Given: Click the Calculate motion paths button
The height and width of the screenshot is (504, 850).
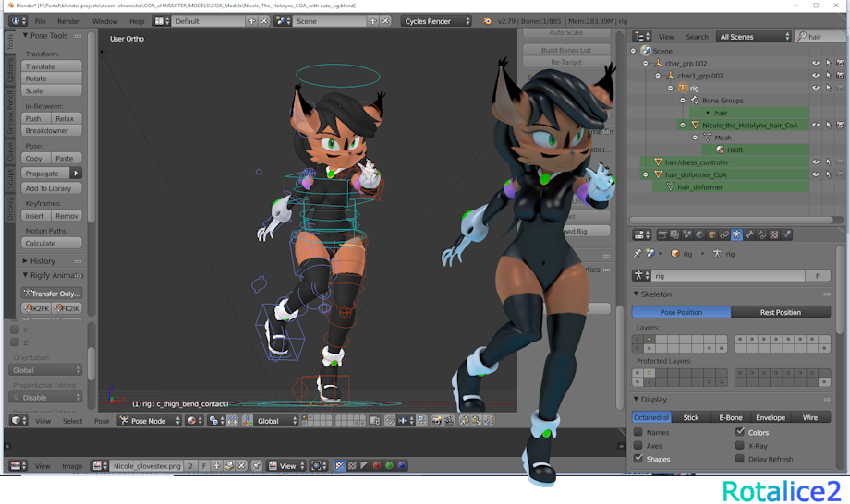Looking at the screenshot, I should [x=52, y=243].
